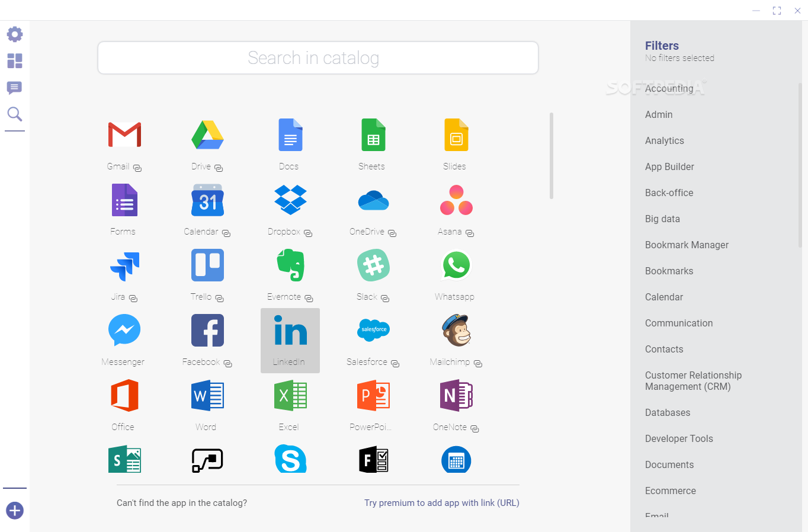Viewport: 808px width, 532px height.
Task: Choose the highlighted LinkedIn app
Action: 290,341
